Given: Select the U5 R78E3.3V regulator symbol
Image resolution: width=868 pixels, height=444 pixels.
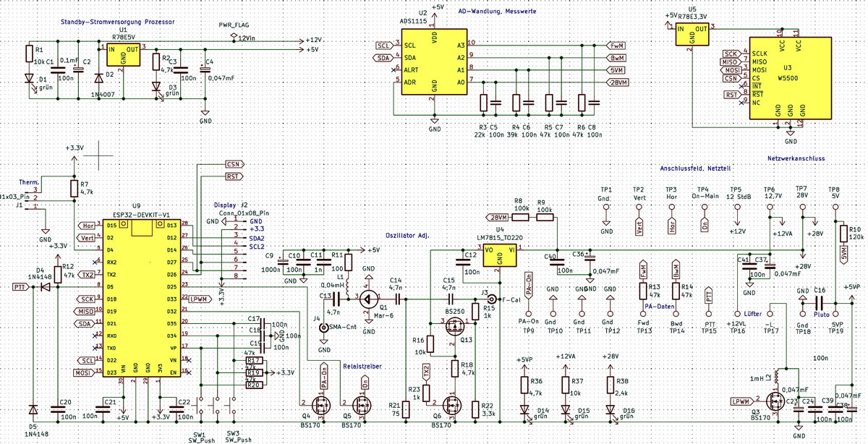Looking at the screenshot, I should click(692, 35).
